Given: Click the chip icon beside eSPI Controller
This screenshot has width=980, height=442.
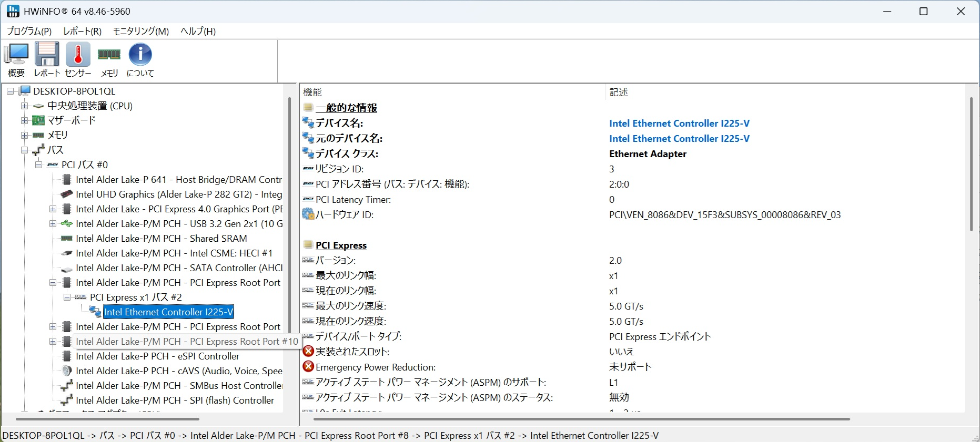Looking at the screenshot, I should pyautogui.click(x=67, y=356).
